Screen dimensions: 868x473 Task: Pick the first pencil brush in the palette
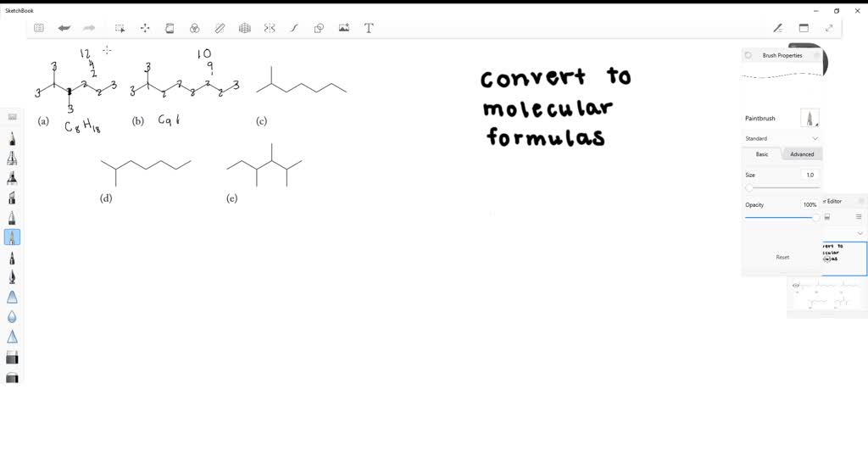12,138
